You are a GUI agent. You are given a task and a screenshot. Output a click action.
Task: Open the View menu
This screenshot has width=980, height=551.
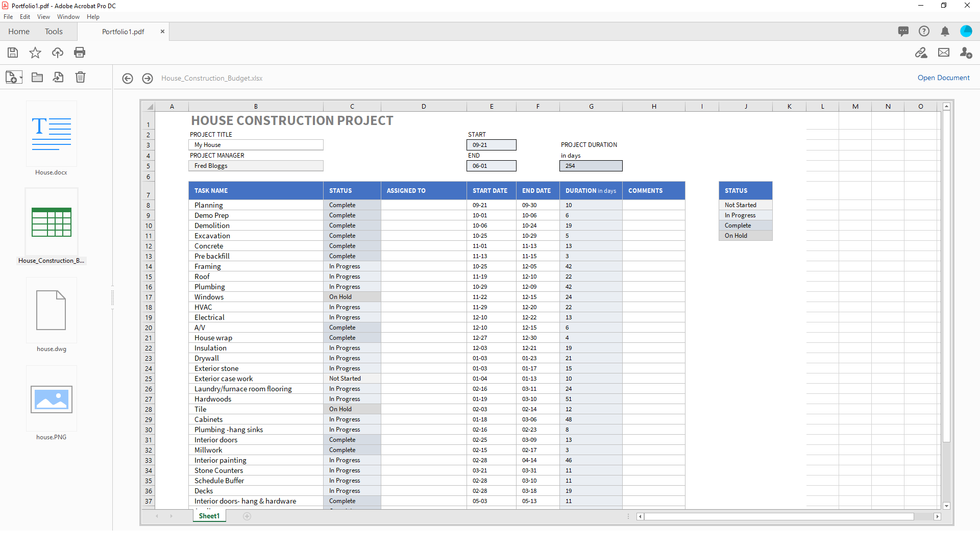tap(43, 16)
